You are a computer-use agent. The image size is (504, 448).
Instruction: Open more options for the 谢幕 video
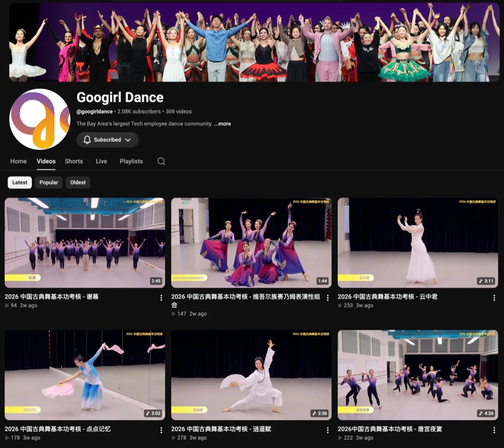tap(161, 298)
